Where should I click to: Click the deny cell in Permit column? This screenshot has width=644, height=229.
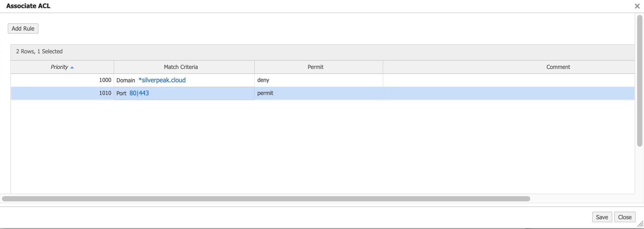(x=263, y=80)
